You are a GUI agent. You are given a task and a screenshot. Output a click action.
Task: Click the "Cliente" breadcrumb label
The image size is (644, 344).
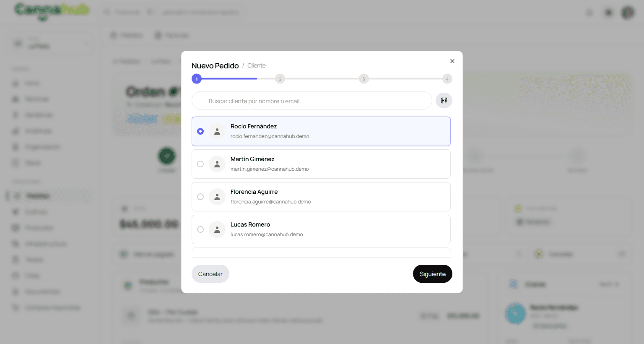[257, 66]
